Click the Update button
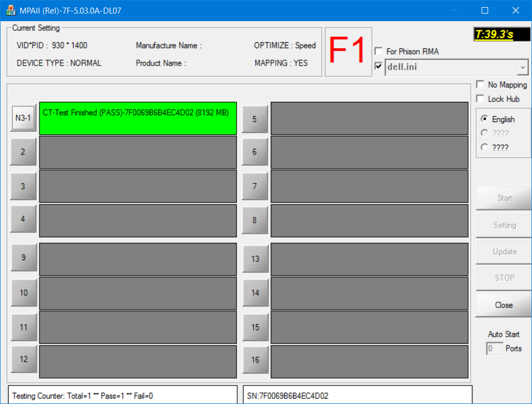This screenshot has width=532, height=404. [503, 251]
